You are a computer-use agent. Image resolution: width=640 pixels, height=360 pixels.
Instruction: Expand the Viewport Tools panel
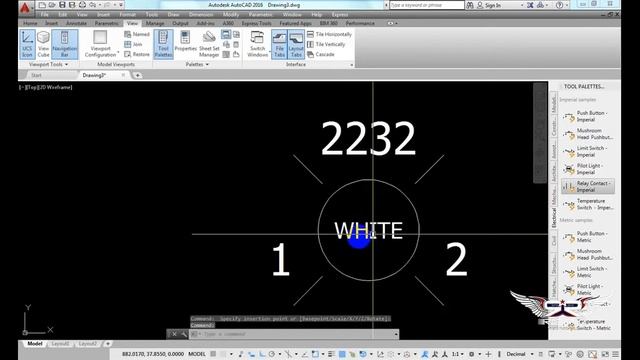48,64
